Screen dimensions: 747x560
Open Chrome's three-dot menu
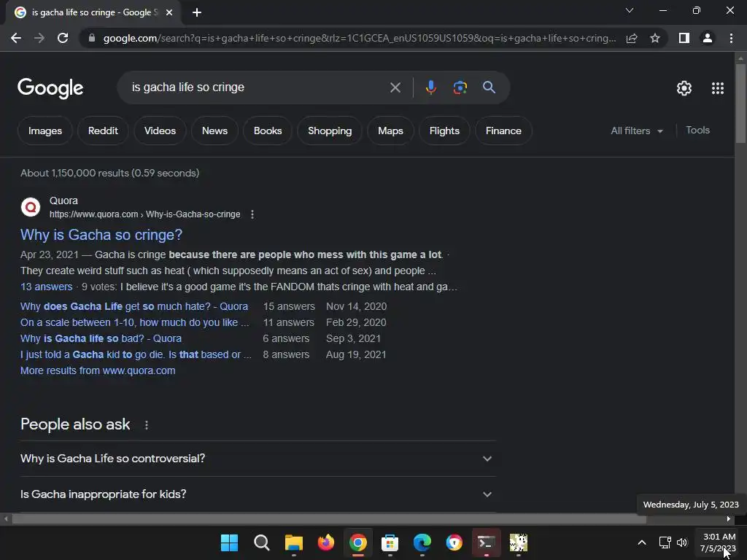point(731,38)
